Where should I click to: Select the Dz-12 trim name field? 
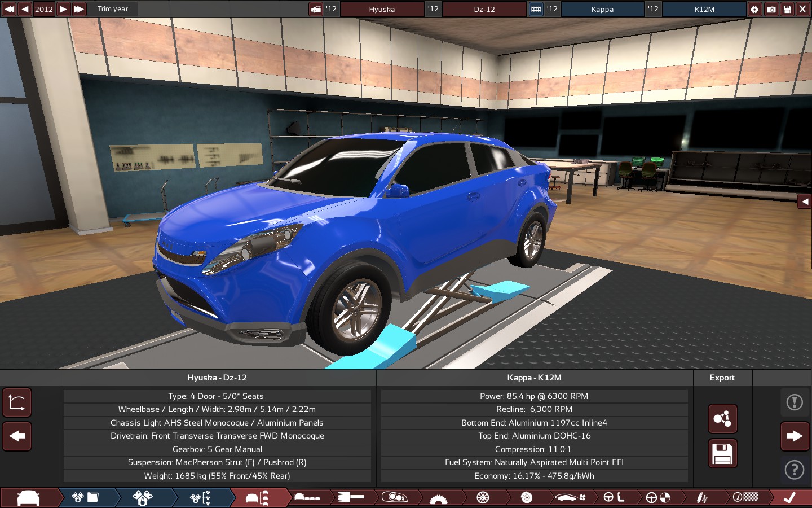[484, 9]
